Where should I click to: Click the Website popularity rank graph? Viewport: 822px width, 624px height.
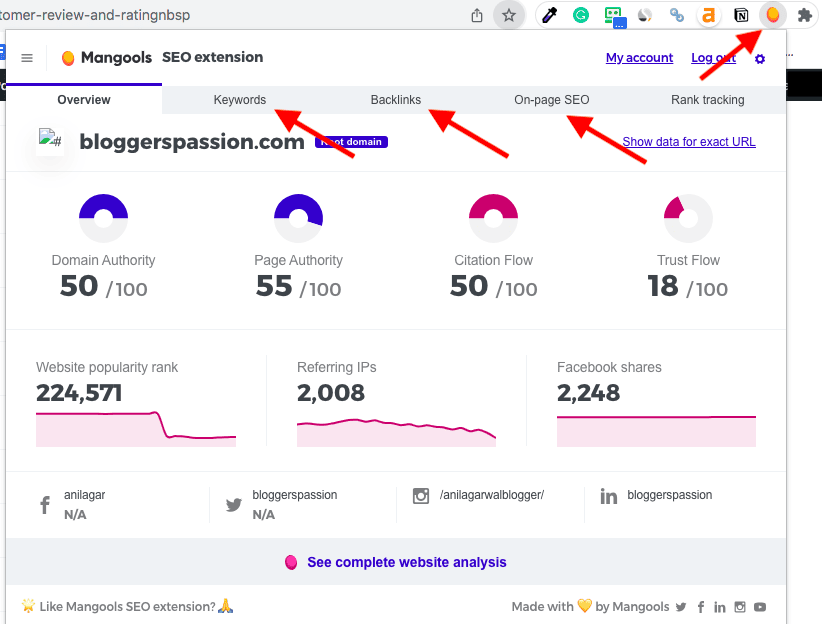(136, 429)
